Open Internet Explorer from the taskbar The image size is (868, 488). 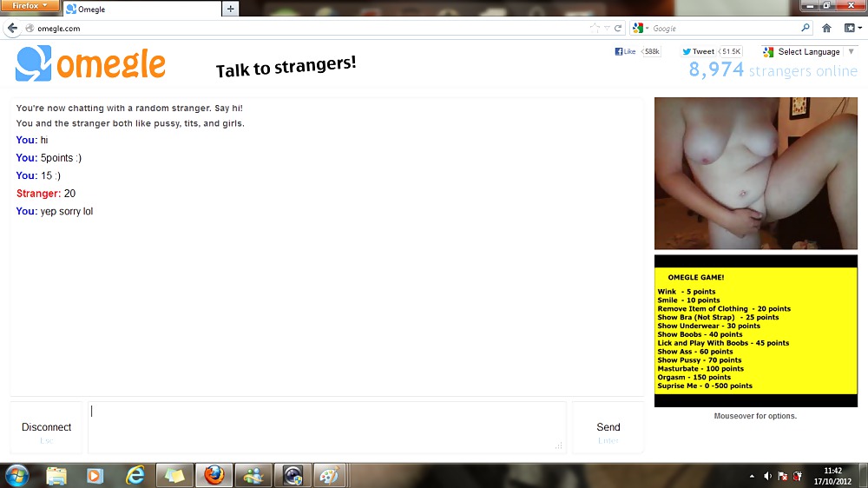(135, 475)
